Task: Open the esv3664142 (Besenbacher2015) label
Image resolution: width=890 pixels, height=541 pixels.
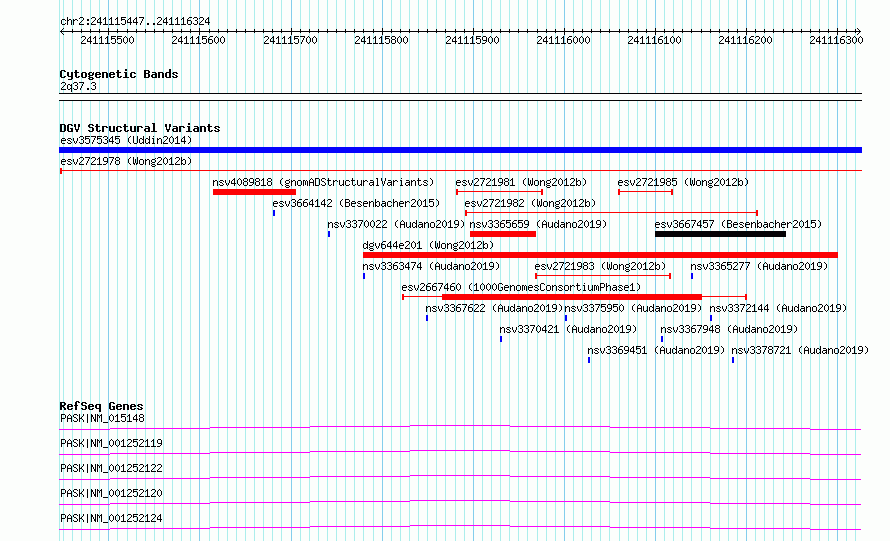Action: (x=356, y=203)
